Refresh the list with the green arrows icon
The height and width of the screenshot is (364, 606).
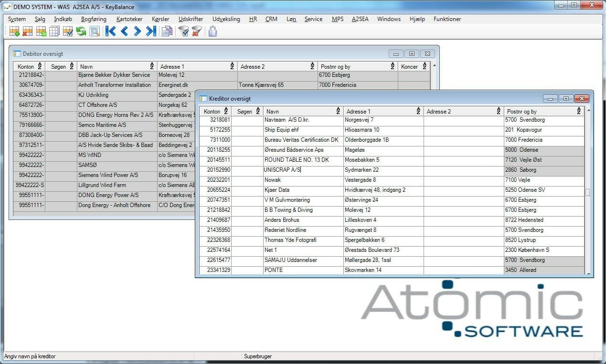click(x=81, y=31)
